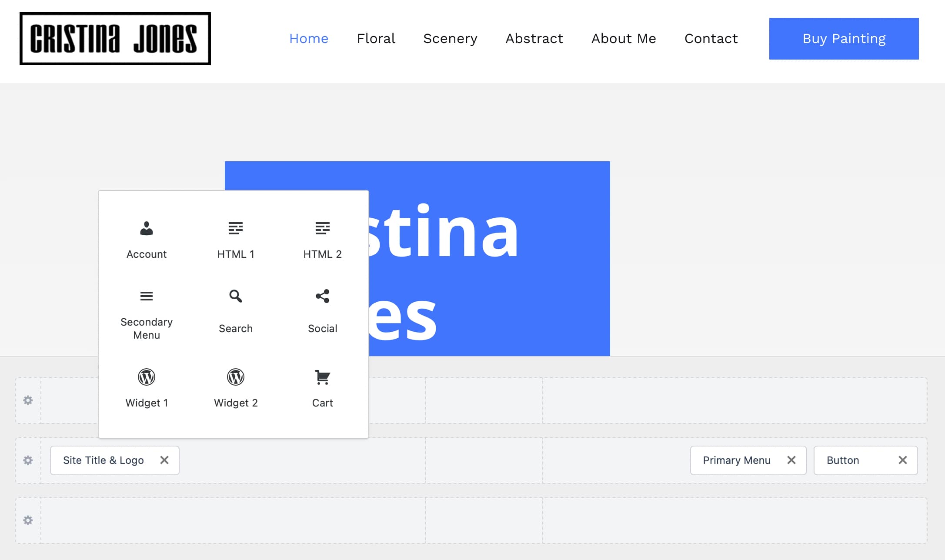
Task: Select the Primary Menu builder chip
Action: [736, 460]
